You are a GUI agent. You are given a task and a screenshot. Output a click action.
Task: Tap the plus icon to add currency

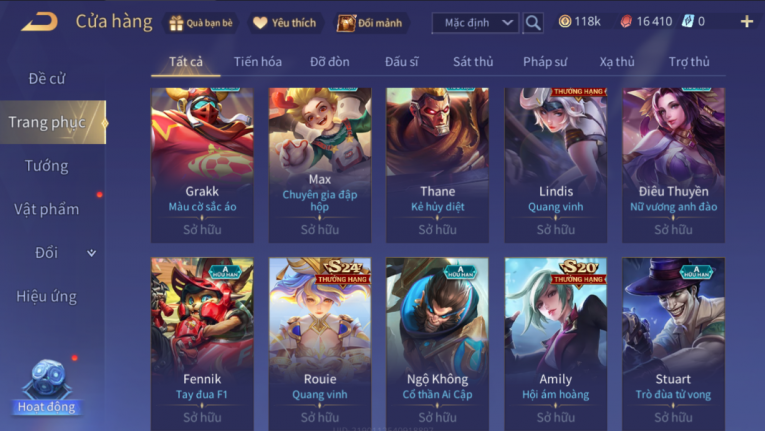pyautogui.click(x=746, y=21)
